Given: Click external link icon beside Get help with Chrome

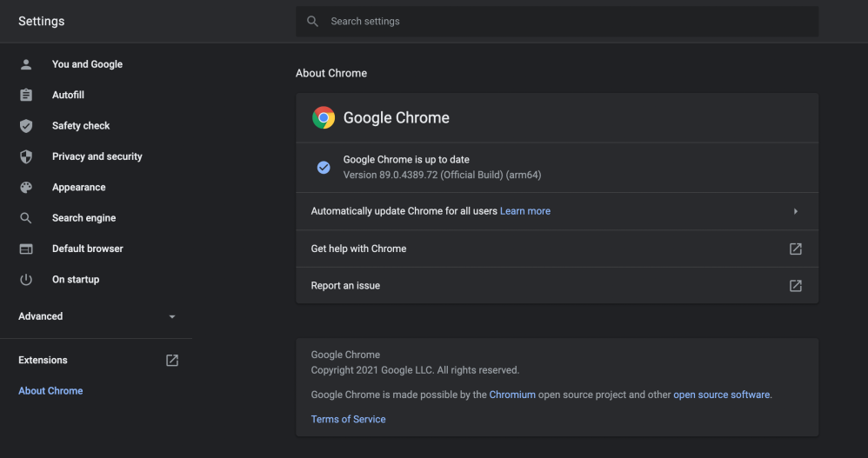Looking at the screenshot, I should pyautogui.click(x=795, y=249).
